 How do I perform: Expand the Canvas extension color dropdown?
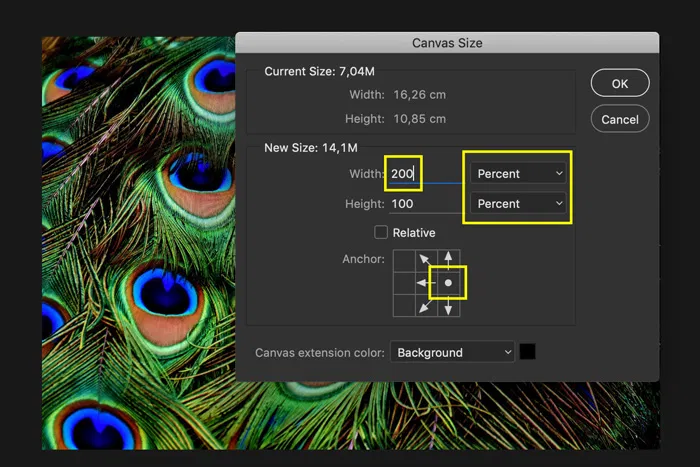point(452,352)
